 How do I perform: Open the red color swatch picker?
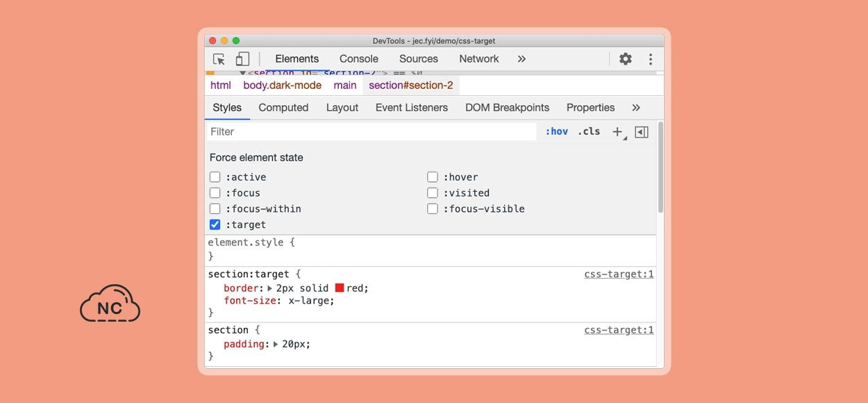coord(340,288)
